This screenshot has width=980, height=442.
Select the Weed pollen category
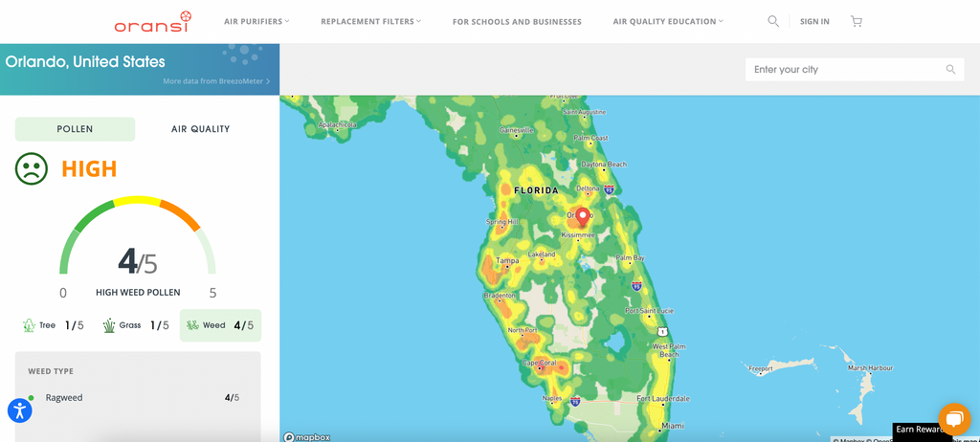point(220,325)
